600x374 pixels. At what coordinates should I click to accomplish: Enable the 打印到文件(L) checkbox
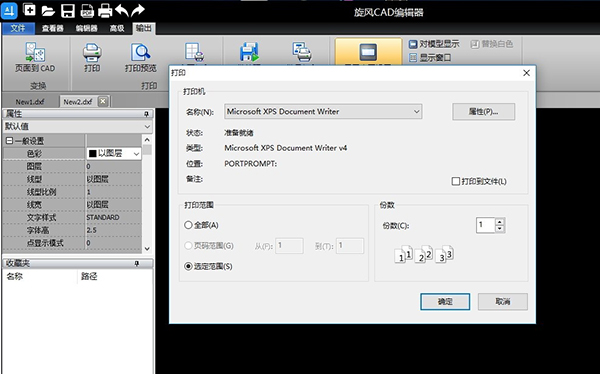coord(456,181)
